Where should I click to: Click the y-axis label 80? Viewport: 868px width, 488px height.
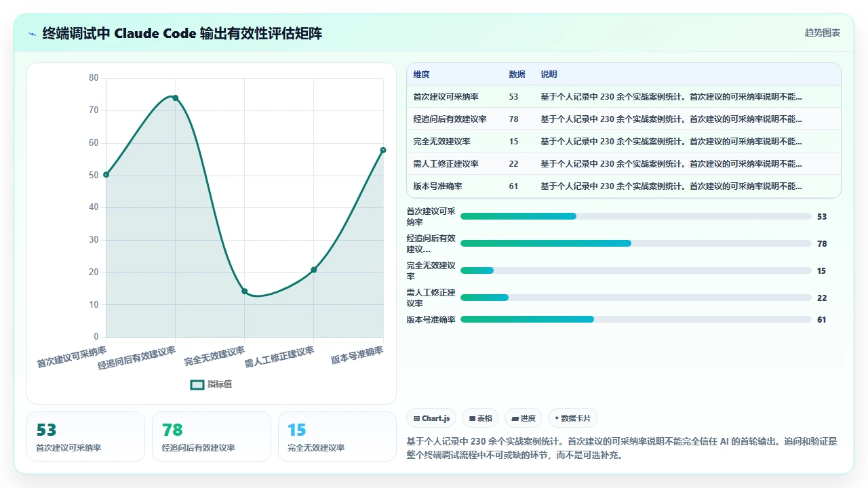pos(94,78)
